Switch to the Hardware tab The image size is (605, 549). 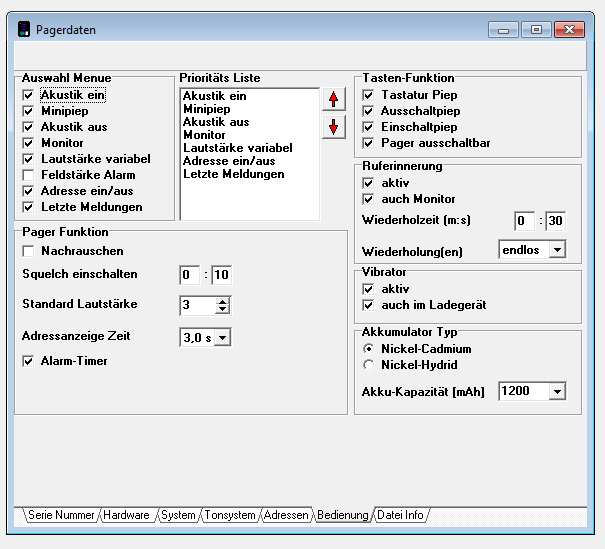click(125, 515)
